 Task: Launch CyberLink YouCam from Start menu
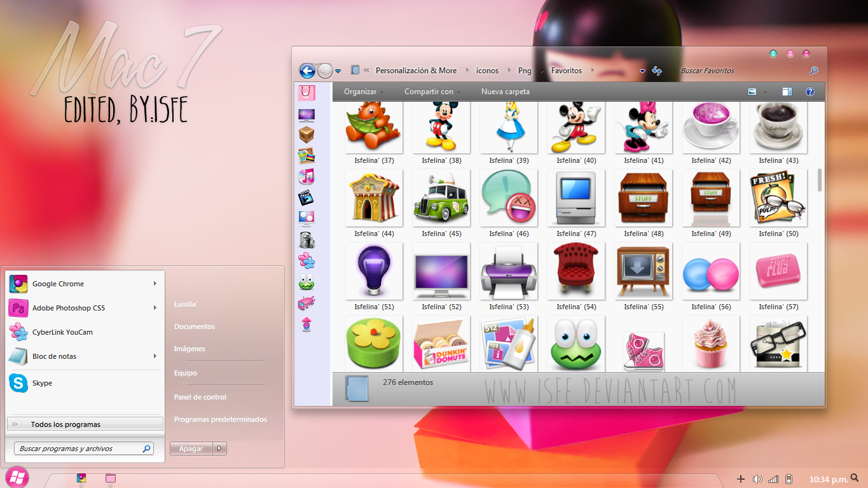click(x=84, y=332)
